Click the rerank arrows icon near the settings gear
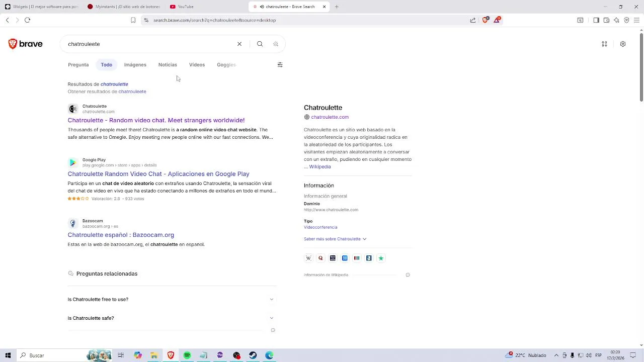This screenshot has width=644, height=362. point(604,44)
